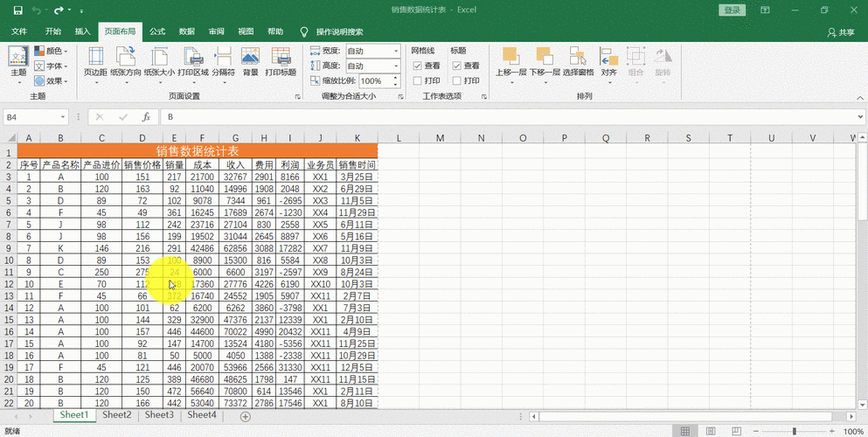Open Page Setup dialog launcher
This screenshot has width=868, height=437.
point(298,97)
